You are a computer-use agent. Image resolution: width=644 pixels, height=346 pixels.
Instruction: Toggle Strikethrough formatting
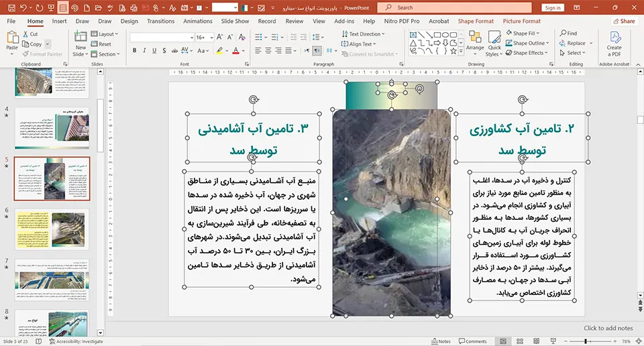pos(174,50)
